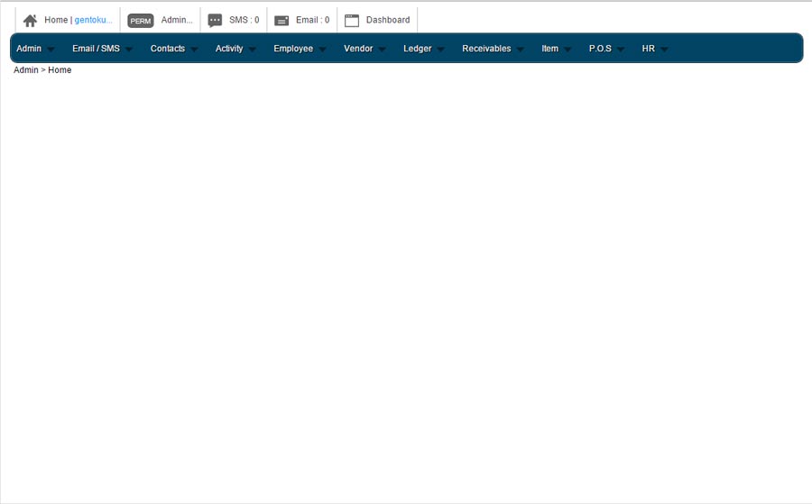812x504 pixels.
Task: Open Email : 0 inbox
Action: coord(312,20)
